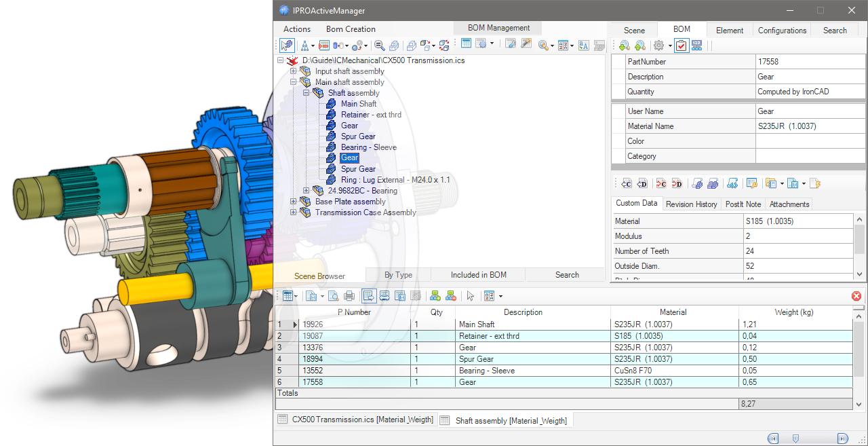Screen dimensions: 868x446
Task: Switch to the Revision History tab
Action: point(691,204)
